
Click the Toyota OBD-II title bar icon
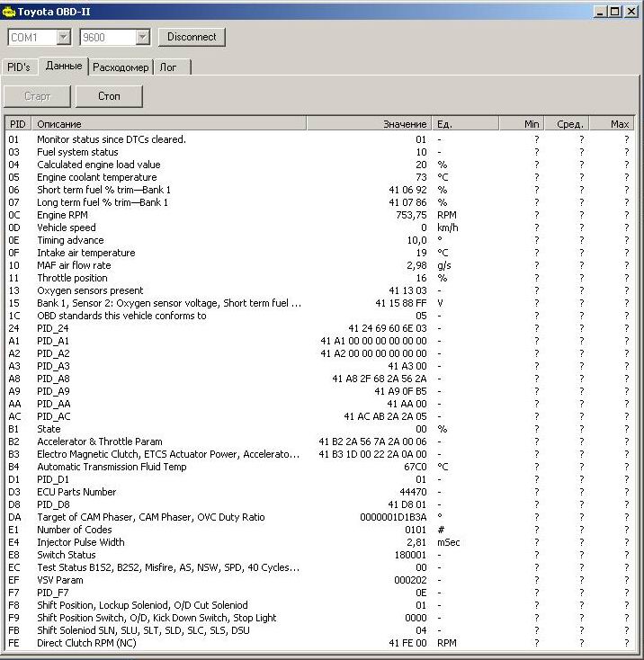[9, 12]
